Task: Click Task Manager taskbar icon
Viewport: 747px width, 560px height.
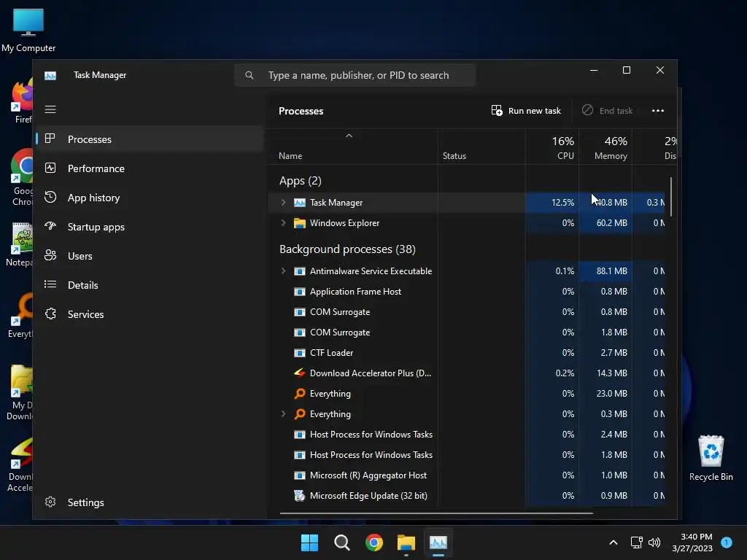Action: point(438,542)
